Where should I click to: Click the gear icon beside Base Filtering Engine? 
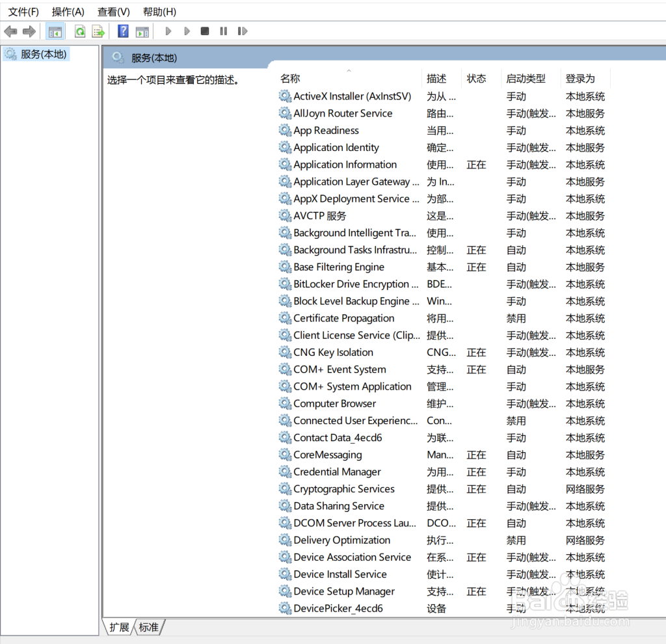(x=285, y=267)
